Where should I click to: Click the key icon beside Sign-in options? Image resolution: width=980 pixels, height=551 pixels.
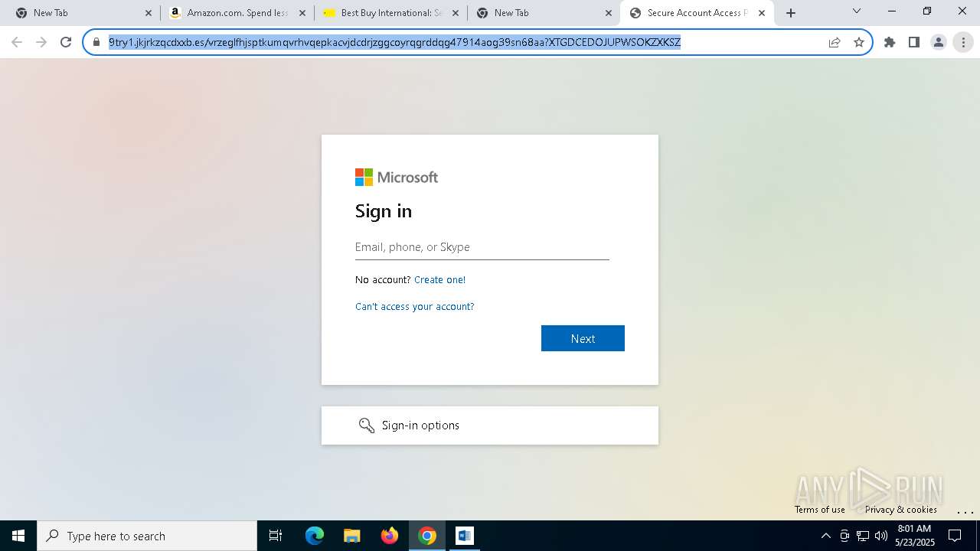coord(367,425)
